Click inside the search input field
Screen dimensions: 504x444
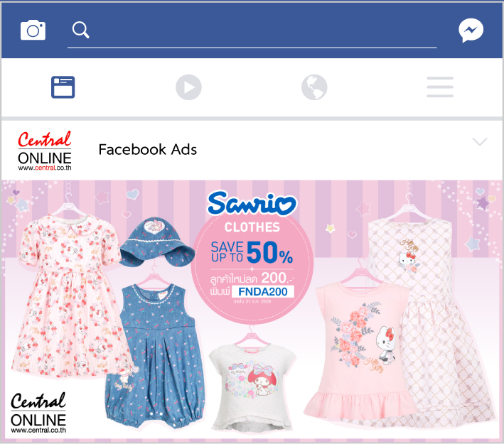click(x=252, y=31)
